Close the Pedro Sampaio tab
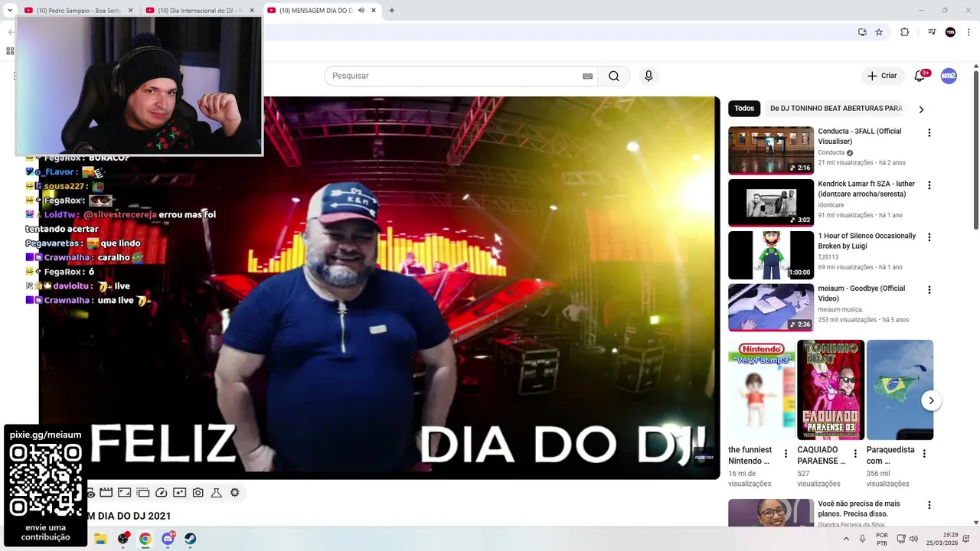This screenshot has width=980, height=551. pyautogui.click(x=130, y=11)
